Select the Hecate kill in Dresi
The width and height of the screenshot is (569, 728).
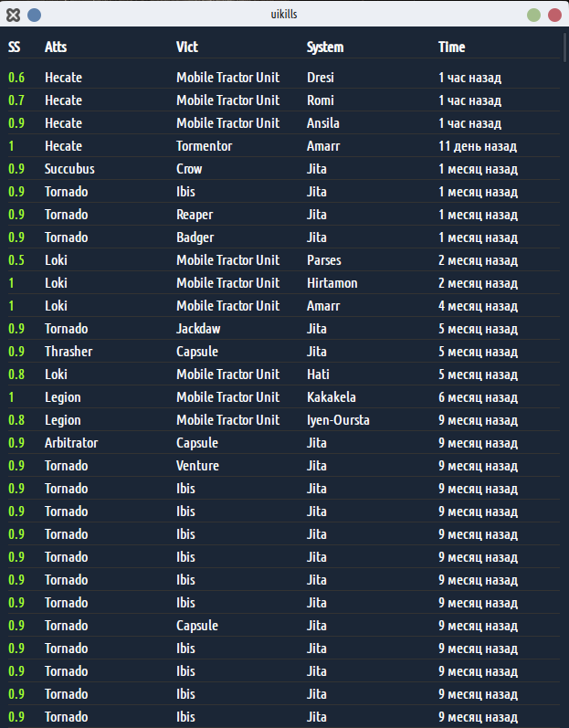(284, 77)
